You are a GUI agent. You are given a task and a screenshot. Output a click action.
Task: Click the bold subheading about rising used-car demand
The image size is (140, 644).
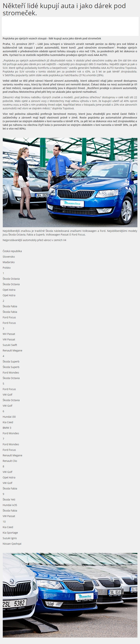point(52,38)
